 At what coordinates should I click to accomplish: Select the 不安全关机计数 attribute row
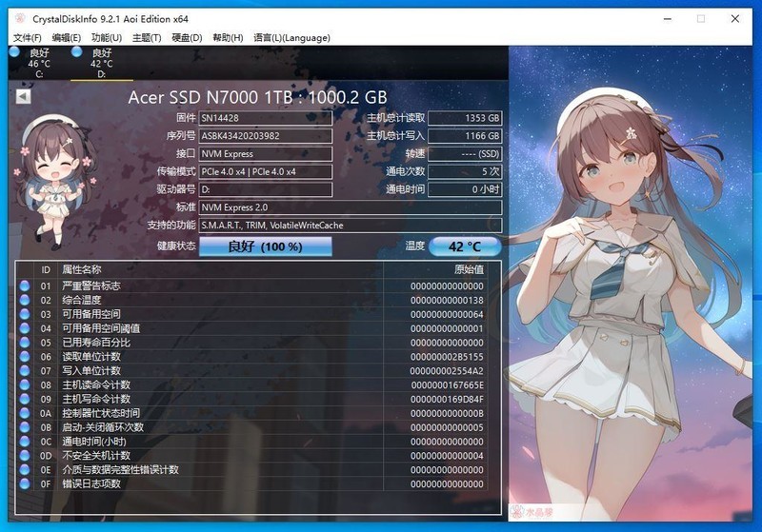(x=251, y=455)
